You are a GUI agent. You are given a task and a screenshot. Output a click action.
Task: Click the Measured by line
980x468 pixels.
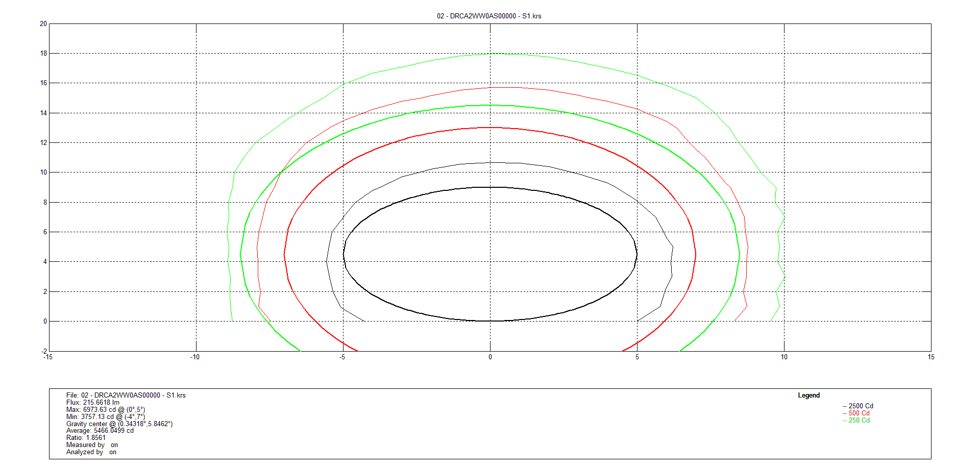[91, 445]
